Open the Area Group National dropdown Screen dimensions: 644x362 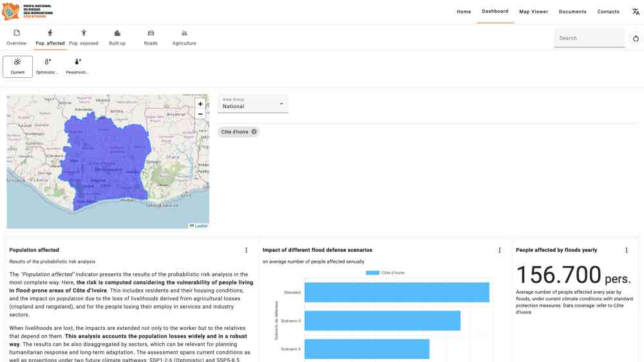(253, 104)
